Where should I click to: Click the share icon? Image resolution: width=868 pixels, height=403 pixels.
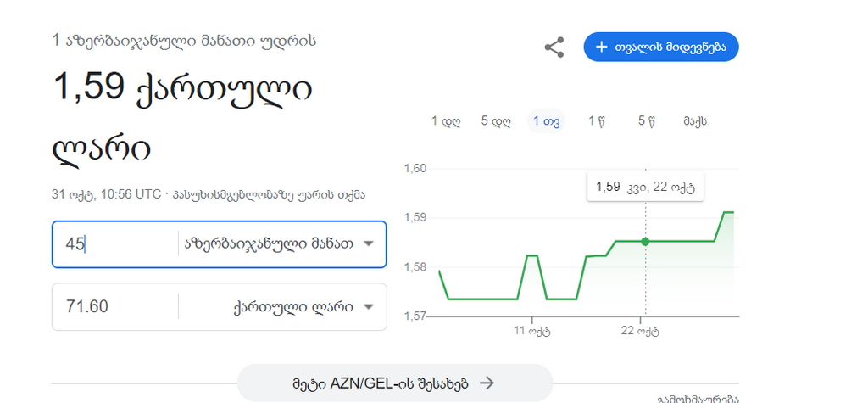click(x=554, y=48)
